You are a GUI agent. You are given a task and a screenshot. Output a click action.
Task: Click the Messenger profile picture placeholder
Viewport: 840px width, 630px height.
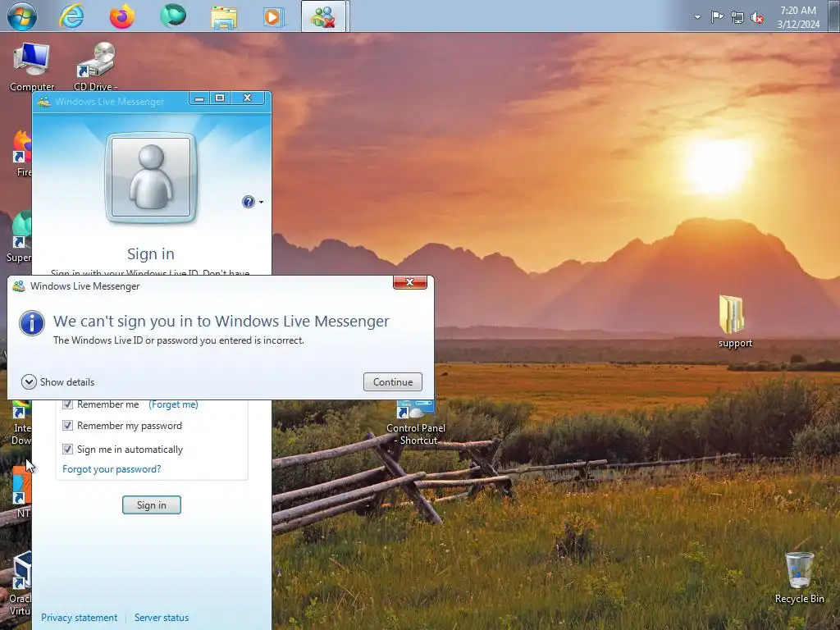tap(151, 177)
